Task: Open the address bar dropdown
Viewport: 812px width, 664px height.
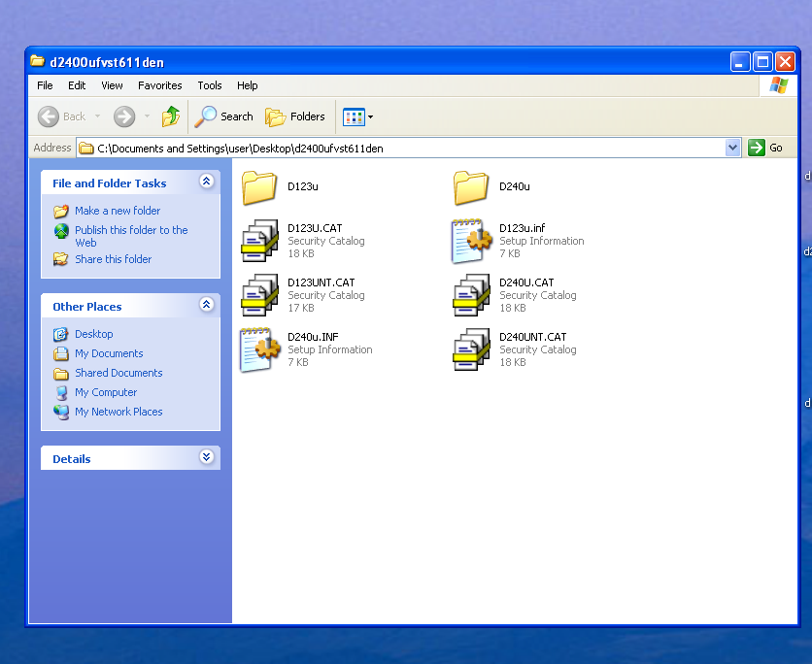Action: [x=732, y=148]
